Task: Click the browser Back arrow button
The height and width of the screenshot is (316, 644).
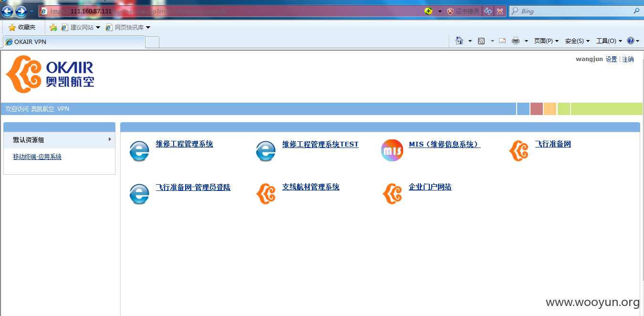Action: click(7, 11)
